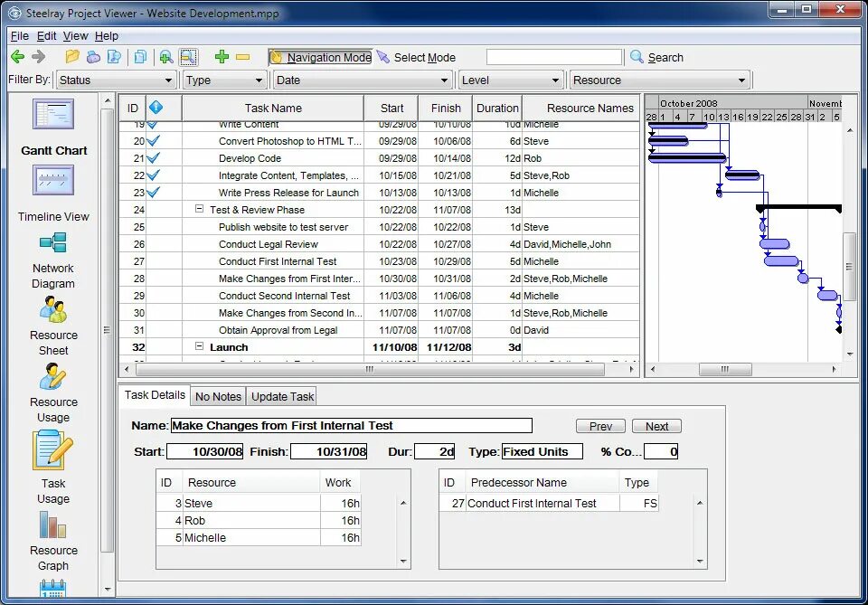Click the checkmark on task 23 row
This screenshot has height=605, width=868.
tap(154, 193)
